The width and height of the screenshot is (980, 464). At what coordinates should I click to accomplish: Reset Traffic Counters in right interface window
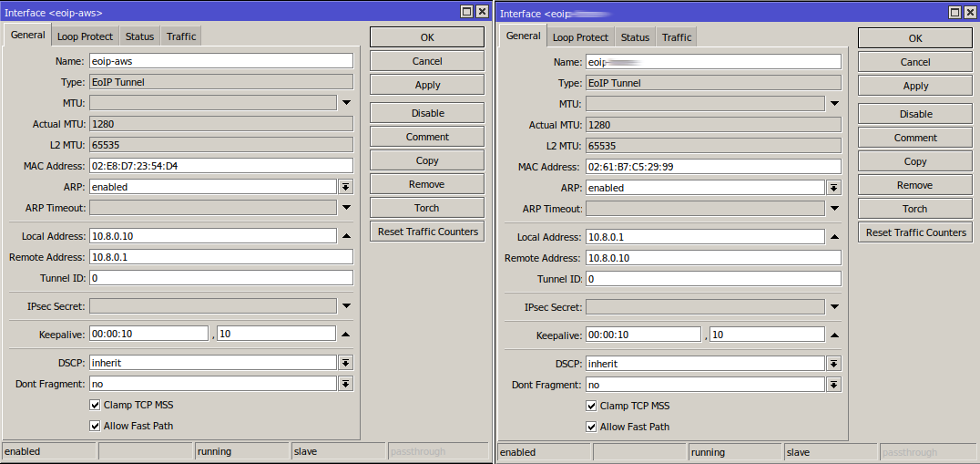pyautogui.click(x=915, y=232)
